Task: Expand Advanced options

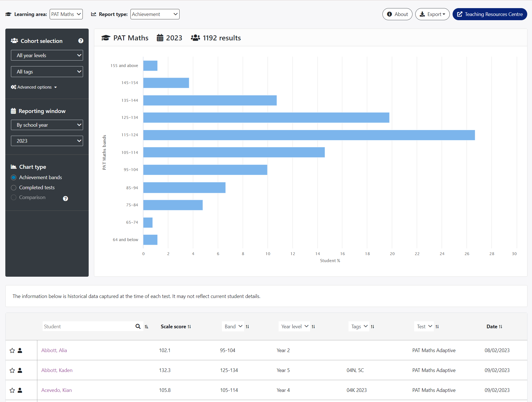Action: pyautogui.click(x=34, y=87)
